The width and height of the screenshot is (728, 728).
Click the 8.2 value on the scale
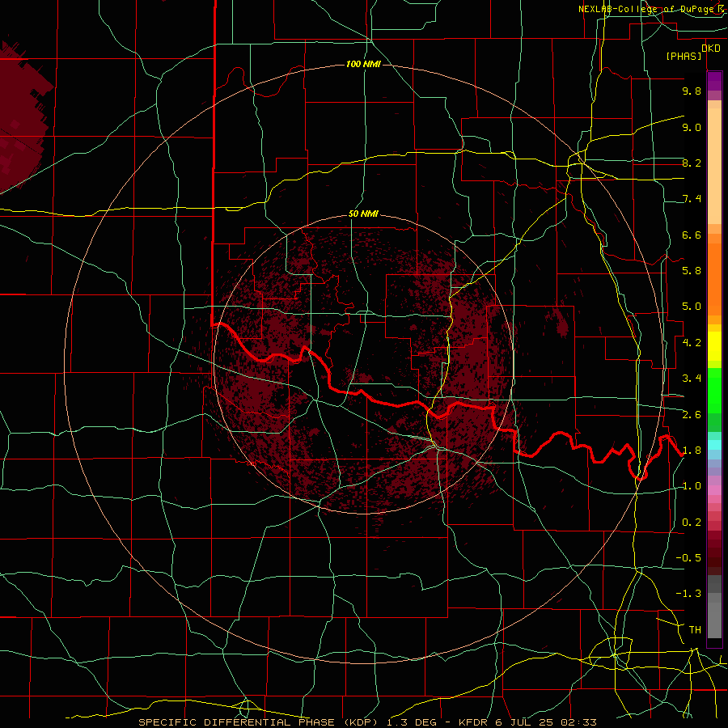692,163
